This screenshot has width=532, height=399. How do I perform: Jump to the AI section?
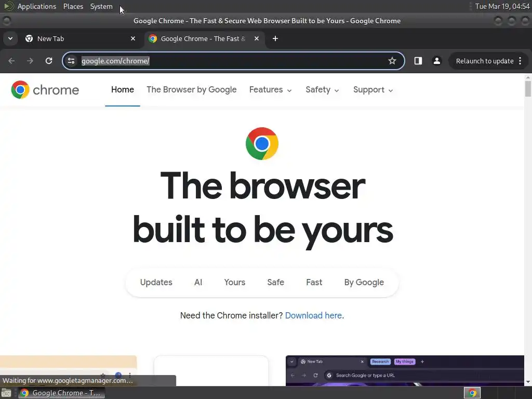(198, 282)
